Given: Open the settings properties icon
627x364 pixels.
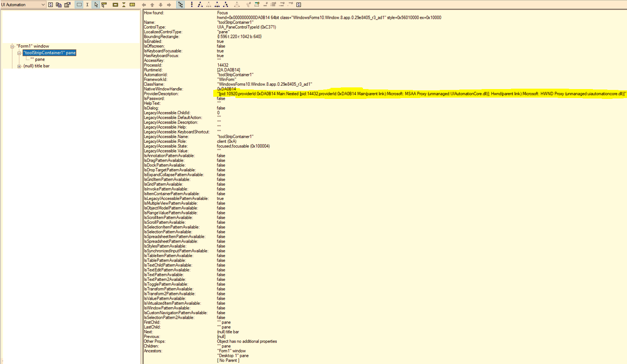Looking at the screenshot, I should click(67, 5).
